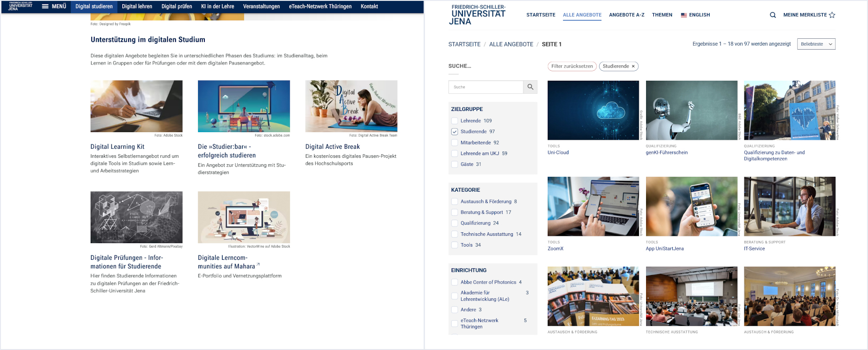Open the Beliebteste sorting dropdown
The width and height of the screenshot is (868, 350).
[x=816, y=44]
